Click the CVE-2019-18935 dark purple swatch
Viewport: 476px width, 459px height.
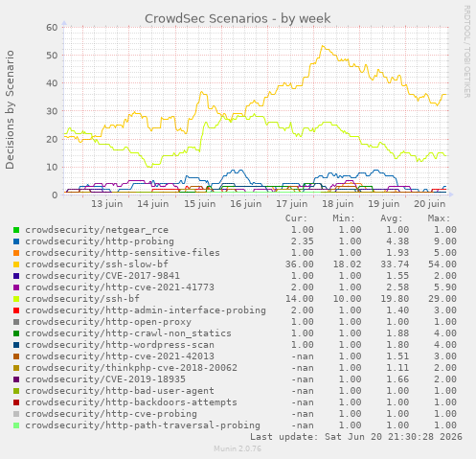coord(16,379)
